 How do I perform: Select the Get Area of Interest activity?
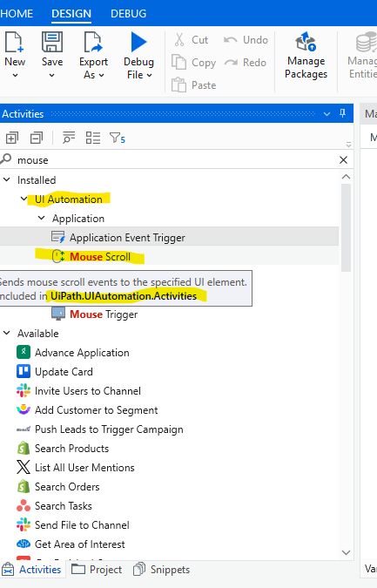pyautogui.click(x=80, y=544)
